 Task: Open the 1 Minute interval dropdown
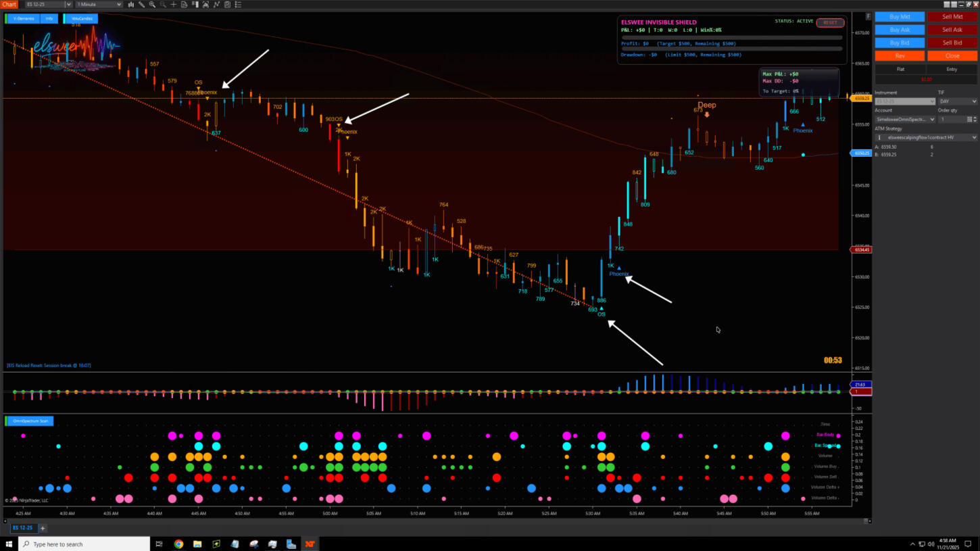click(99, 5)
